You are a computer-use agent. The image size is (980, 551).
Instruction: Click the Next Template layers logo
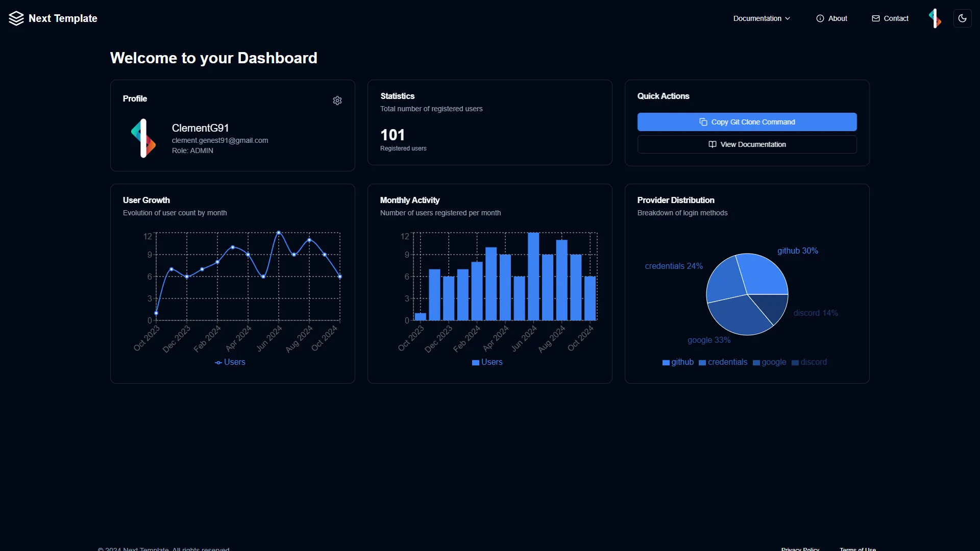pyautogui.click(x=16, y=18)
